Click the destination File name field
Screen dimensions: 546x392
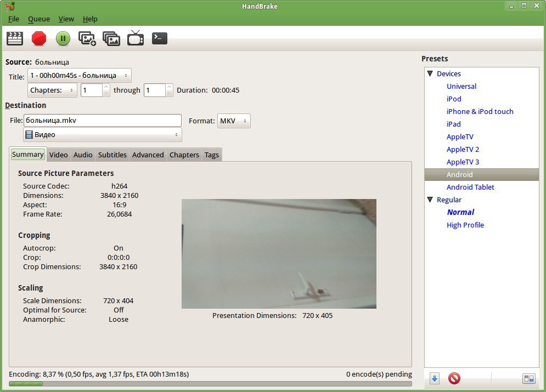103,121
